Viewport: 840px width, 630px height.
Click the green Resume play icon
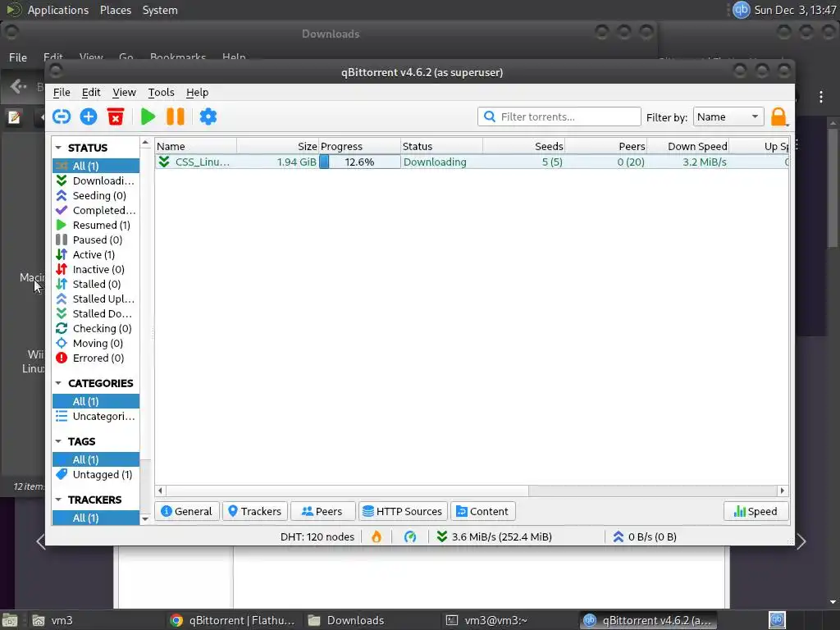coord(148,116)
